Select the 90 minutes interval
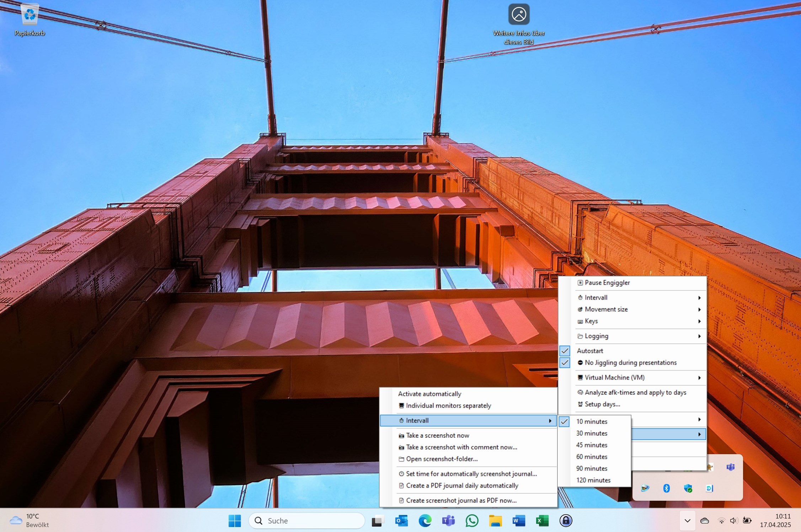801x532 pixels. (x=594, y=468)
